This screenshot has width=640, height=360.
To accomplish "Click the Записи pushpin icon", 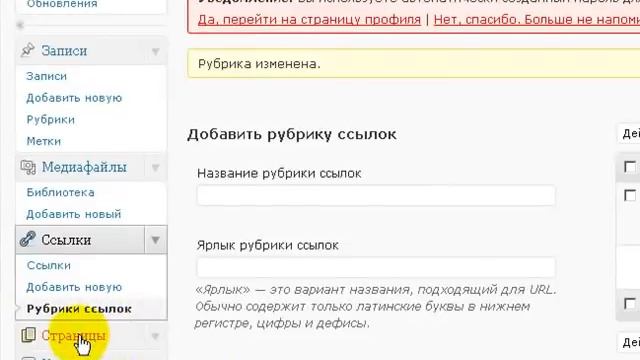I will pos(28,50).
